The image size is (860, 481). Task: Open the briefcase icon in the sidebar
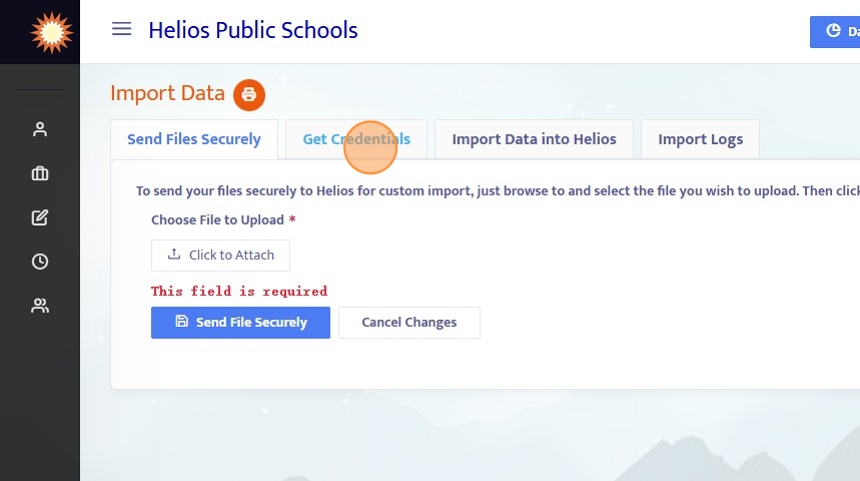39,173
